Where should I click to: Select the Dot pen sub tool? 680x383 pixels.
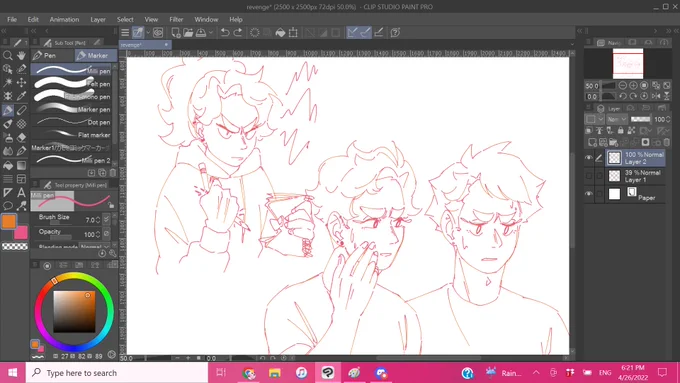tap(72, 122)
